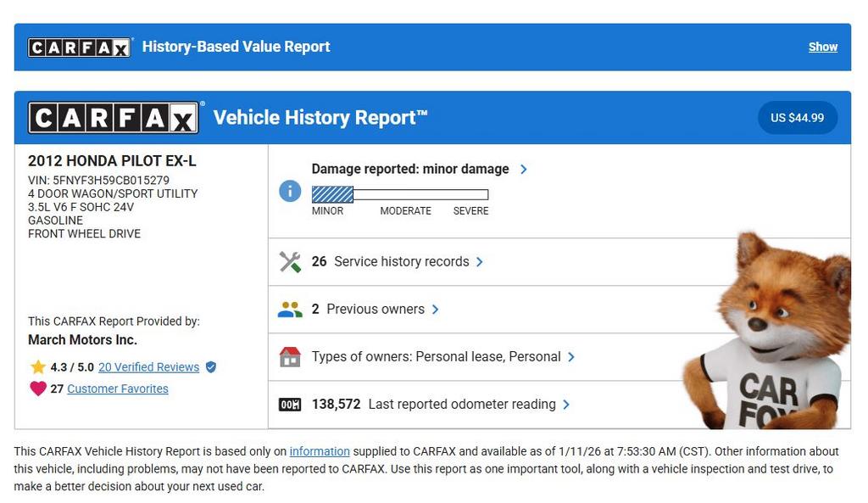Viewport: 868px width, 503px height.
Task: Click the blue damage info icon
Action: click(290, 191)
